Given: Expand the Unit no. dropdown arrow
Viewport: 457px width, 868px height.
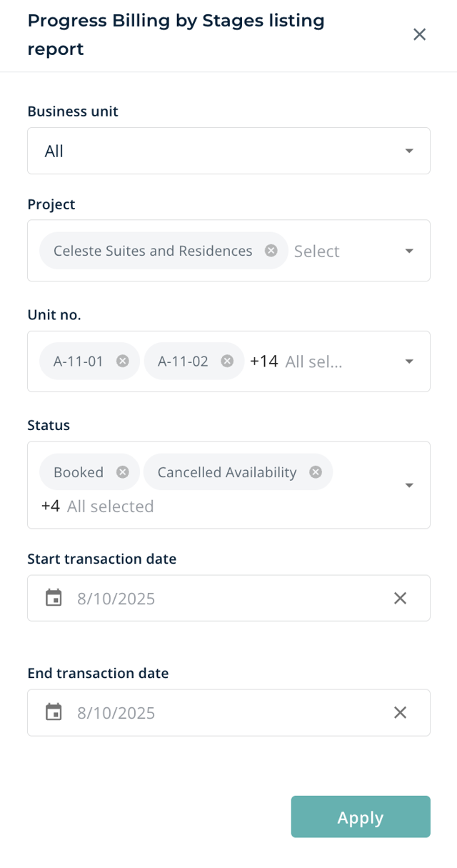Looking at the screenshot, I should (x=409, y=361).
